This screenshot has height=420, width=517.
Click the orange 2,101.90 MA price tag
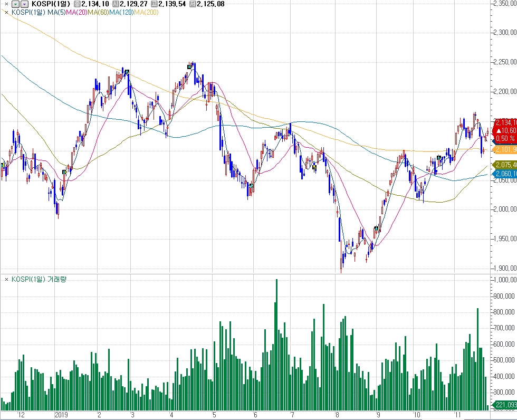click(505, 150)
